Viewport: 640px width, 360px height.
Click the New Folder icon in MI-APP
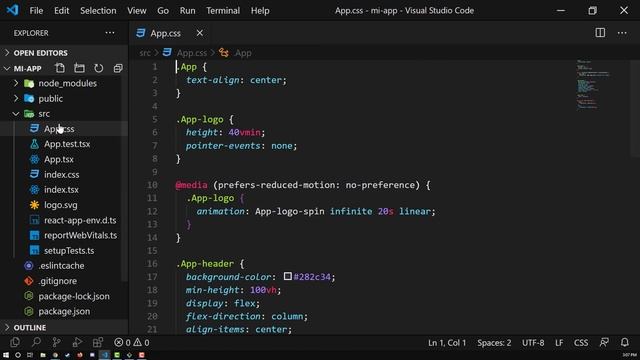[79, 68]
